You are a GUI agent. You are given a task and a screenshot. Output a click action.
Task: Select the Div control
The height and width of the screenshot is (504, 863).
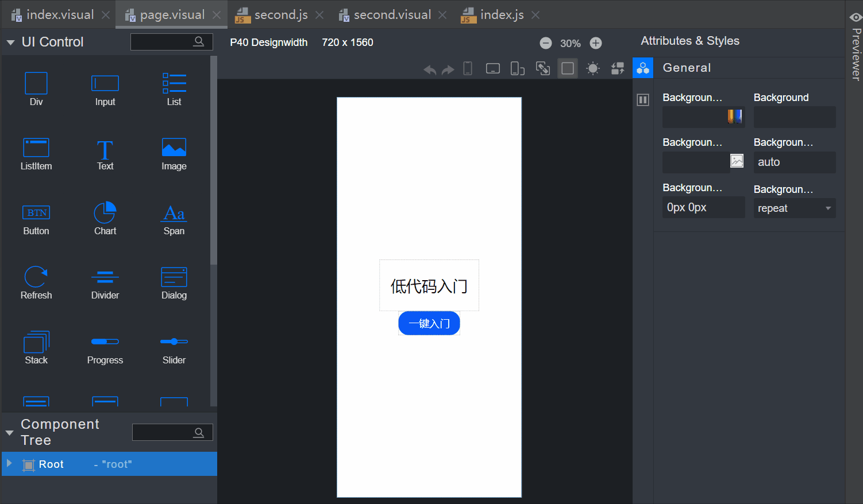point(36,89)
